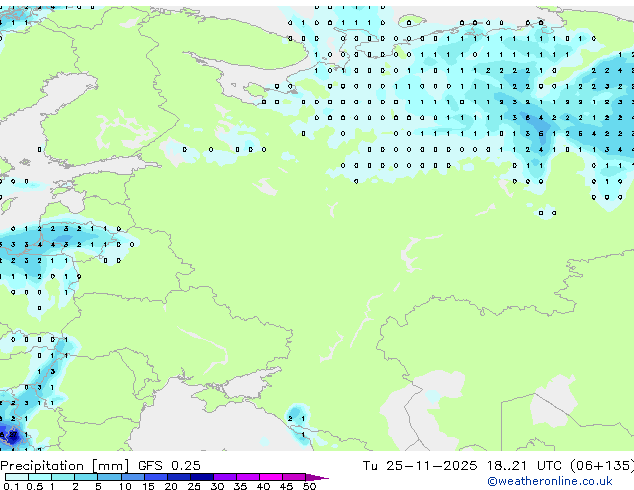This screenshot has height=490, width=634.
Task: Click the legend label '50'
Action: click(x=309, y=486)
